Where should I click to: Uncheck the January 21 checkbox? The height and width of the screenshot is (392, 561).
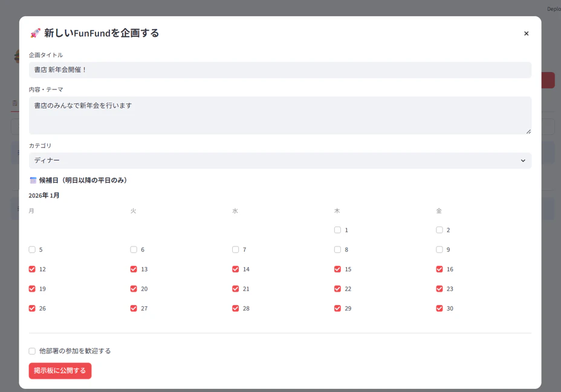click(x=235, y=289)
